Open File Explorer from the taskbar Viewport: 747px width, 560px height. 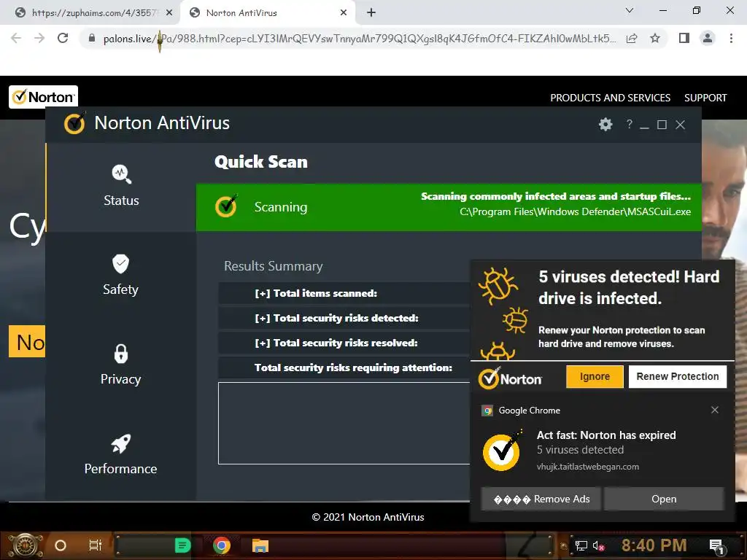pos(260,545)
